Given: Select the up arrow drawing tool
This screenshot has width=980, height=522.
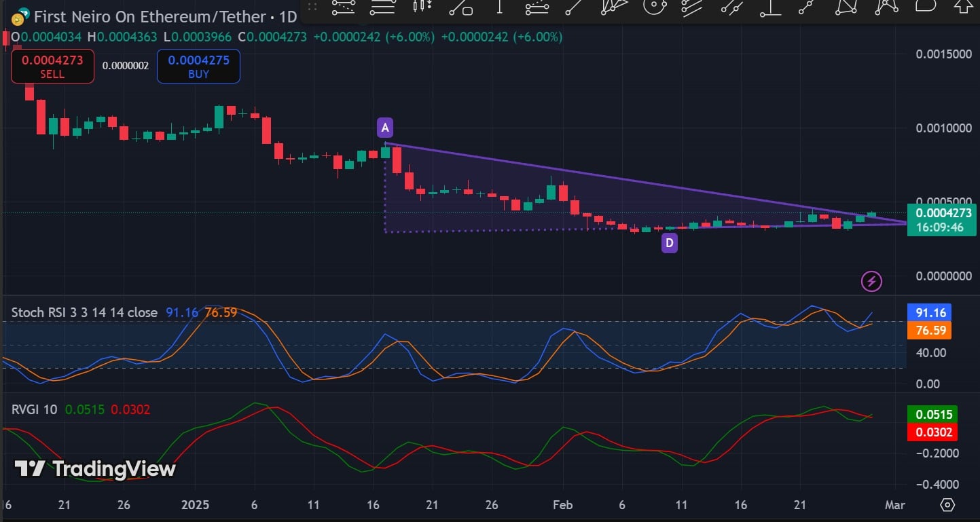Looking at the screenshot, I should point(963,7).
